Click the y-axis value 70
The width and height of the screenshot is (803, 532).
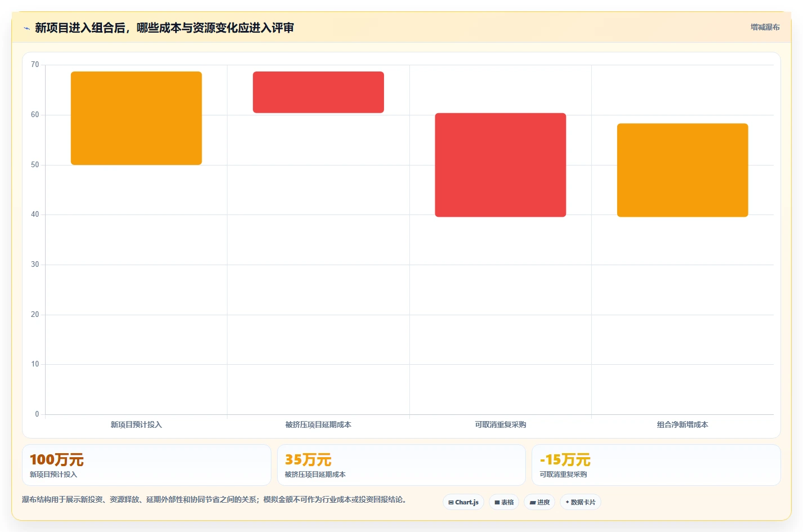35,65
